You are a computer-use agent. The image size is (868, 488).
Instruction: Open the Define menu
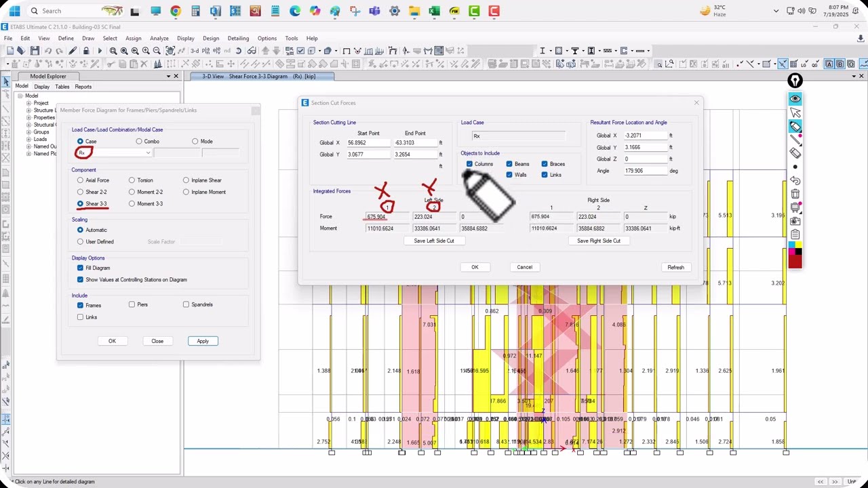pos(66,38)
